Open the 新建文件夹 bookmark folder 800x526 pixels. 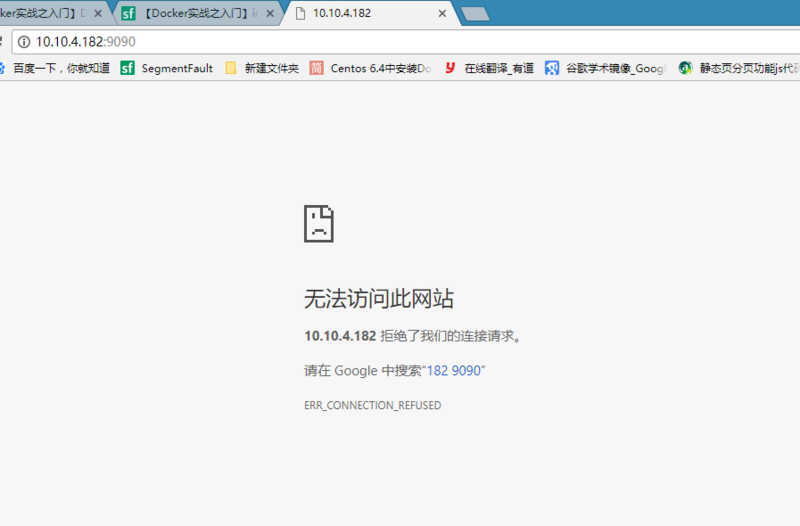[x=271, y=68]
